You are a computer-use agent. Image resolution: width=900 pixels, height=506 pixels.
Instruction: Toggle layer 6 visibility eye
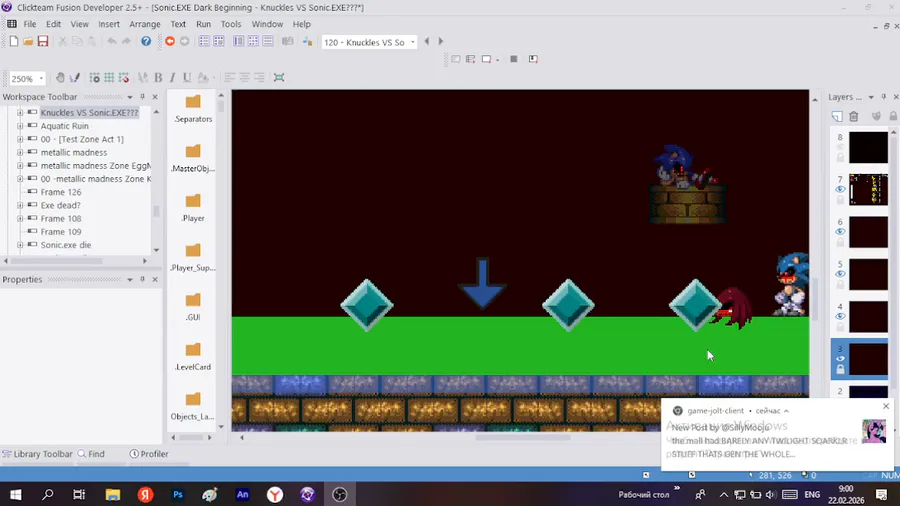[x=840, y=232]
